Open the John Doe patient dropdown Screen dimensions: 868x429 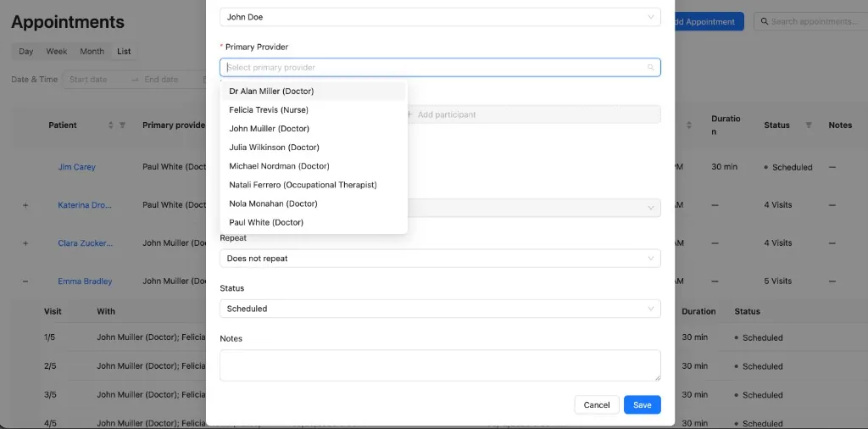click(x=440, y=17)
